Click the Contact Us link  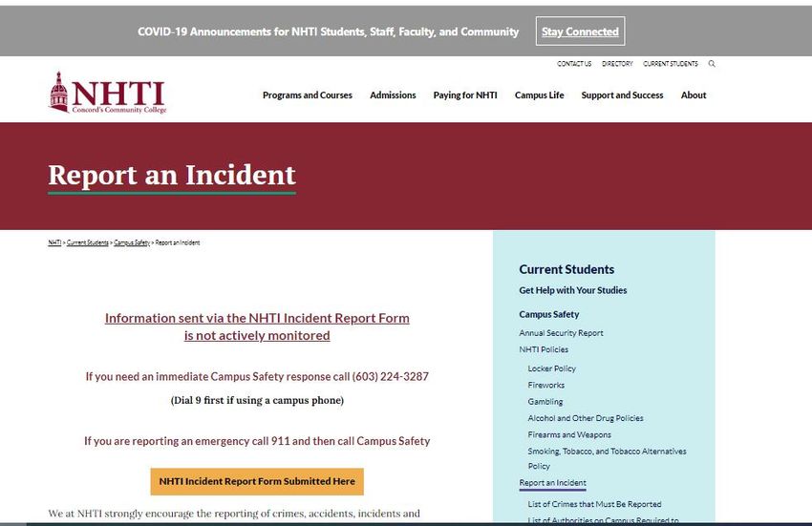point(574,64)
